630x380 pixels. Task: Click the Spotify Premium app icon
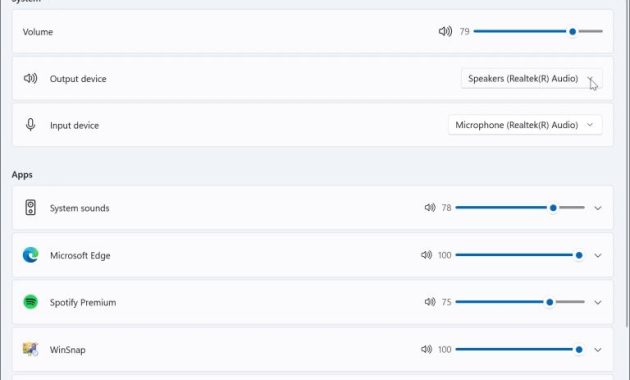tap(31, 302)
